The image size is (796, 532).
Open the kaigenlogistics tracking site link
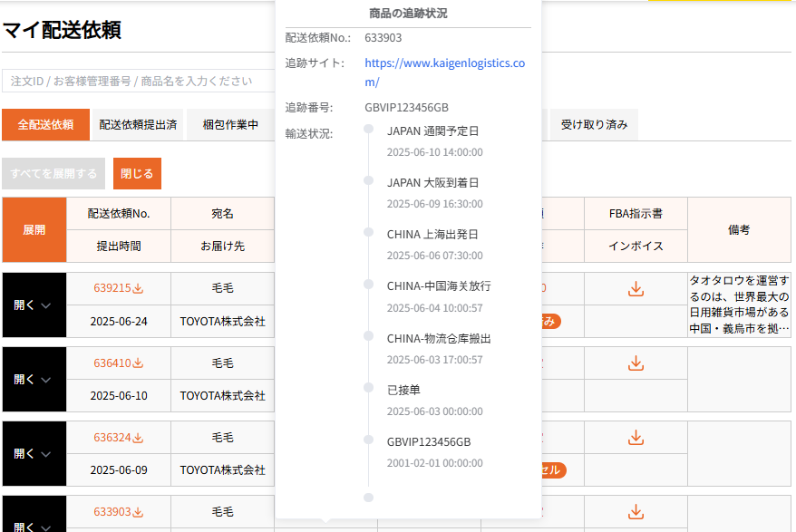point(445,73)
